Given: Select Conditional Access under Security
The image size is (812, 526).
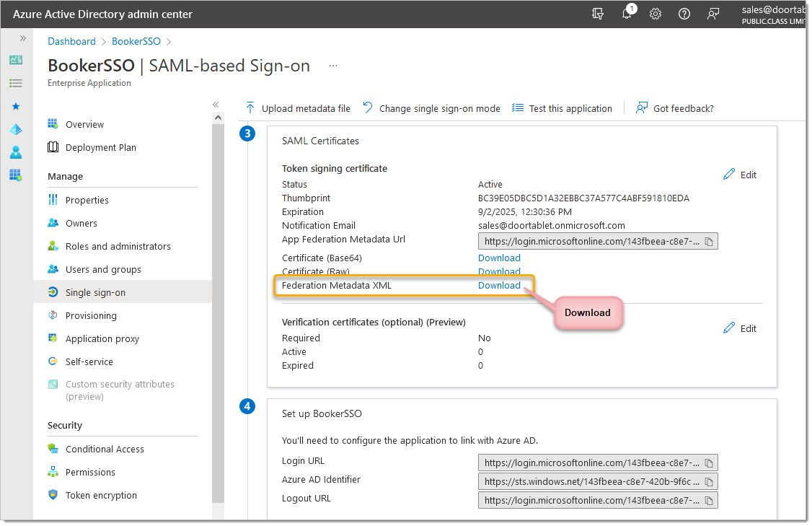Looking at the screenshot, I should [105, 449].
